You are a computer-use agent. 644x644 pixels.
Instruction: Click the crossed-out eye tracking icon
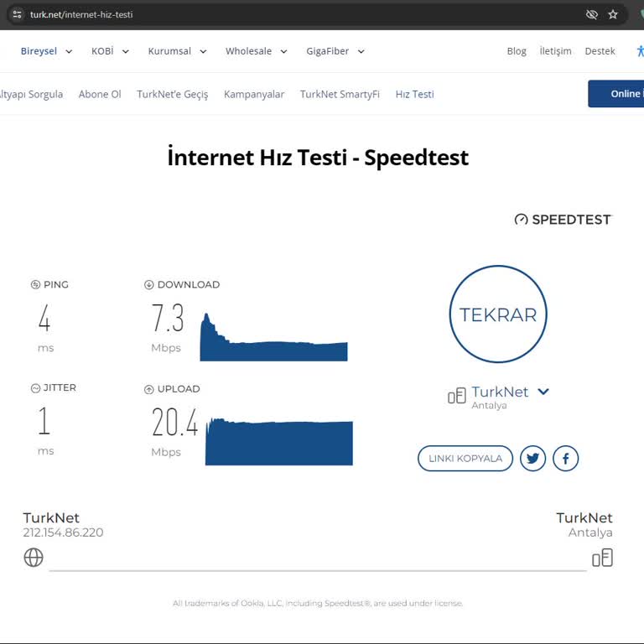point(591,15)
